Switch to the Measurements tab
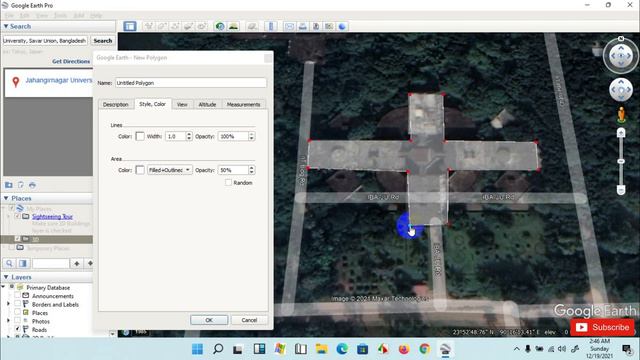Viewport: 640px width, 360px height. (243, 104)
